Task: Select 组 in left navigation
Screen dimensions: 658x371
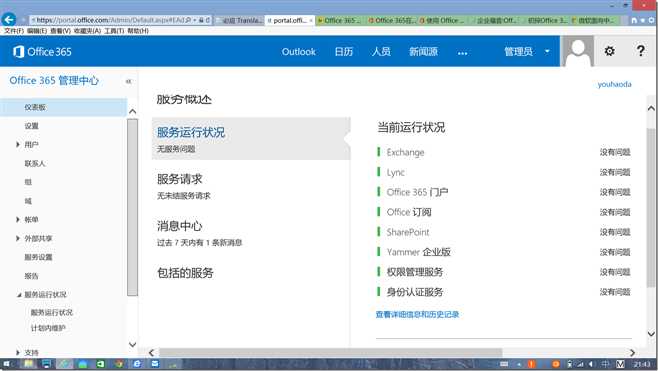Action: [x=28, y=182]
